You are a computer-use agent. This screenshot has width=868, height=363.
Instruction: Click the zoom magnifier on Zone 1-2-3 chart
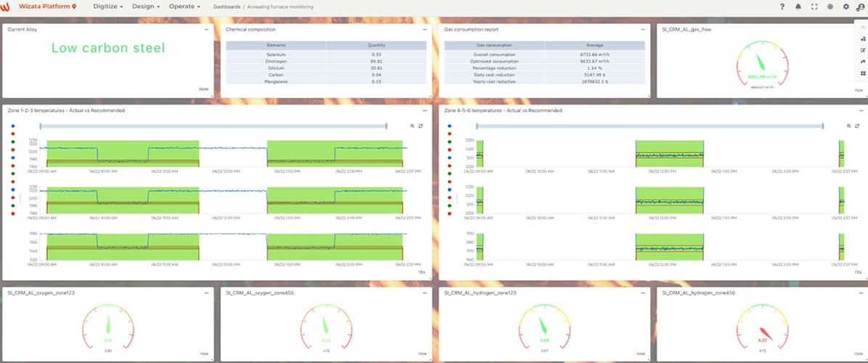[x=413, y=126]
